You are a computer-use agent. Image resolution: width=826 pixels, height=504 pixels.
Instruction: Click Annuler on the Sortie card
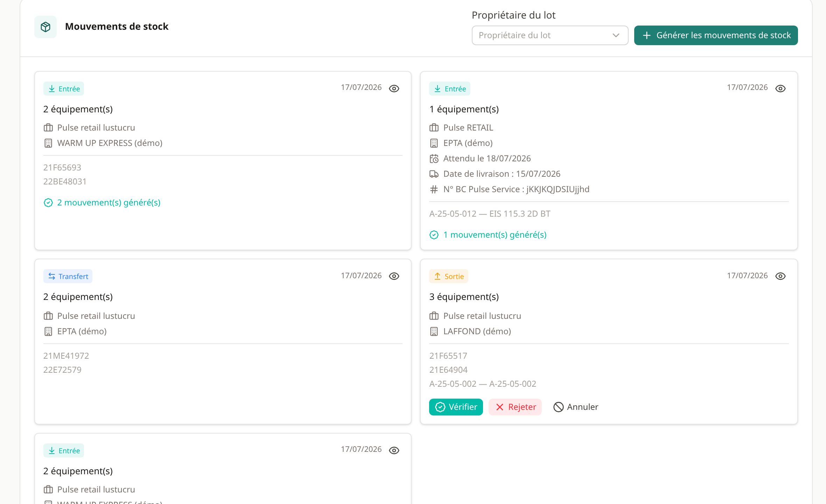(x=576, y=407)
